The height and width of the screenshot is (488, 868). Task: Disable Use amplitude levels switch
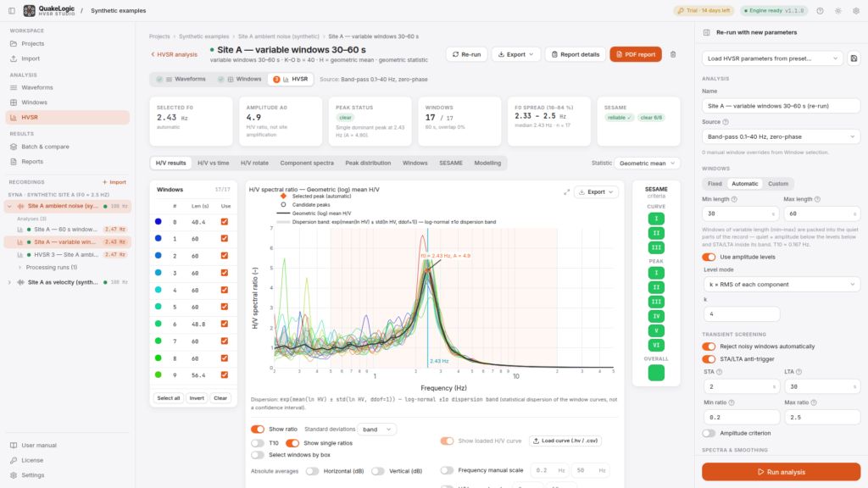[709, 258]
